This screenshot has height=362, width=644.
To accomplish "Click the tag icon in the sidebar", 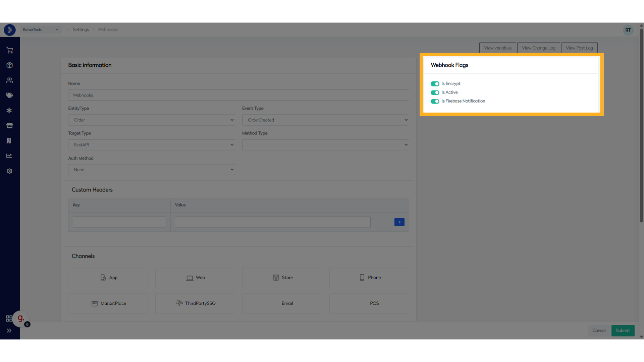I will [x=9, y=95].
